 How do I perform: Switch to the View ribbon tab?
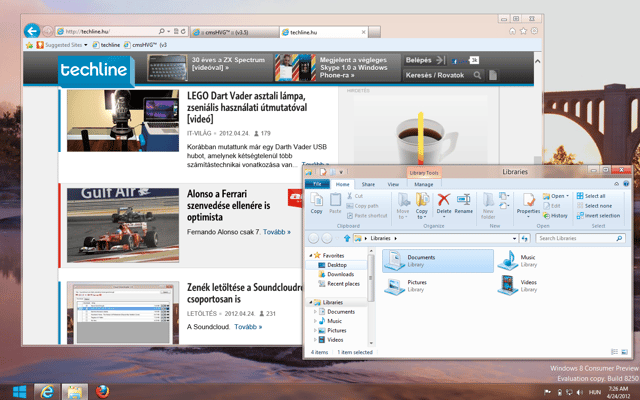point(393,184)
